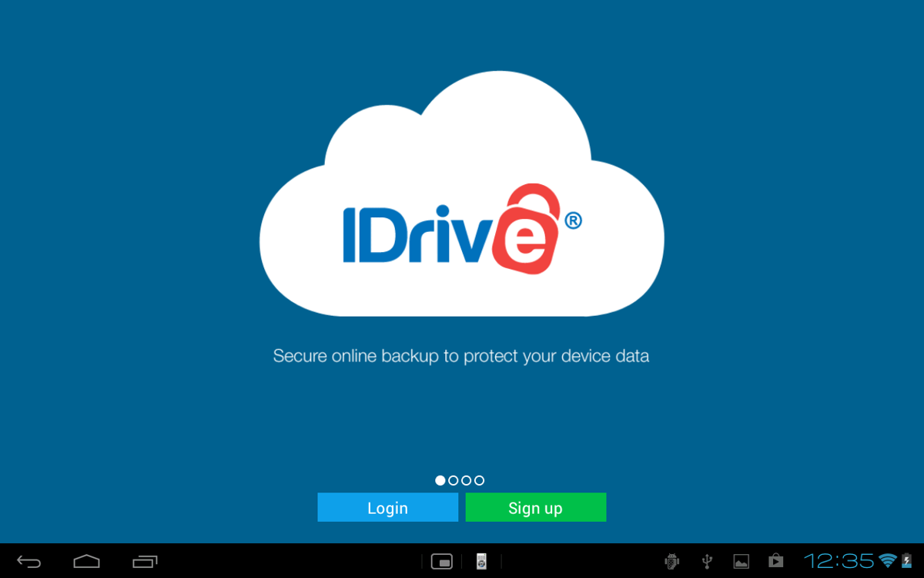The width and height of the screenshot is (924, 578).
Task: Tap the Wi-Fi signal icon
Action: click(889, 560)
